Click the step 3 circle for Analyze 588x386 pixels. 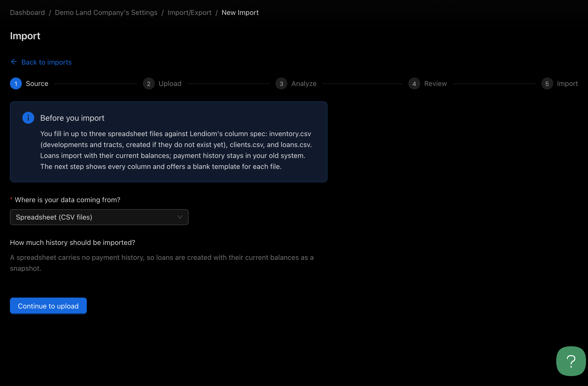281,83
